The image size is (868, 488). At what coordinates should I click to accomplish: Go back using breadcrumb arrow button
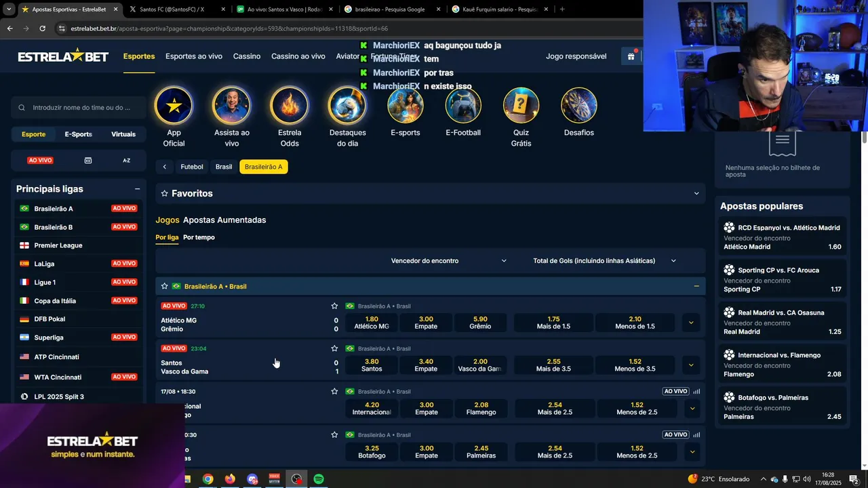tap(164, 167)
